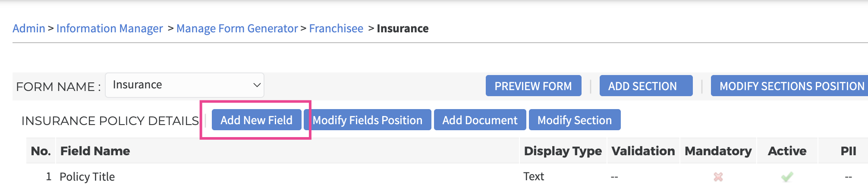
Task: Click the Display Type column header
Action: click(563, 151)
